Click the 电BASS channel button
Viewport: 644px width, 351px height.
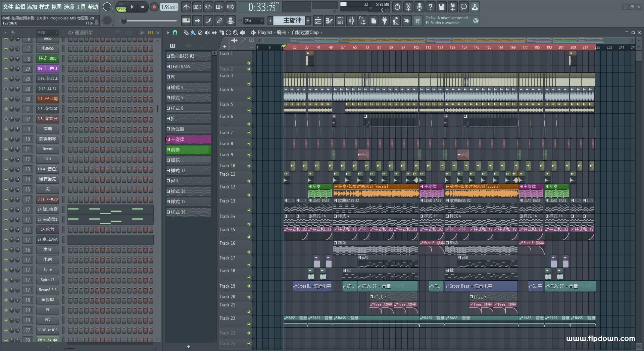pos(48,48)
